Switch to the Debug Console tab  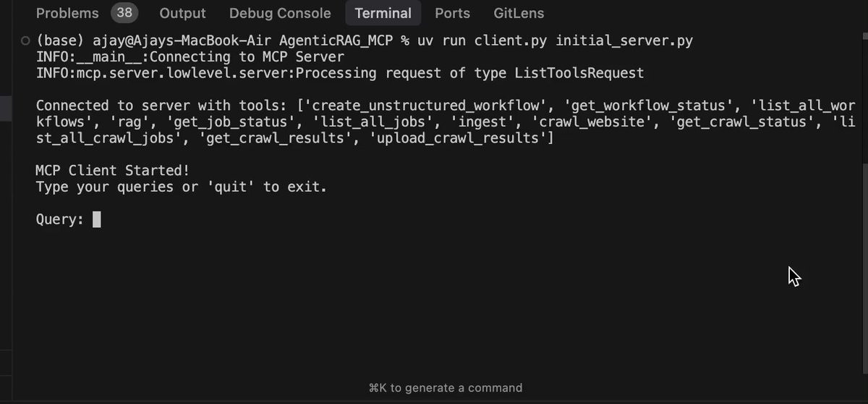coord(280,13)
